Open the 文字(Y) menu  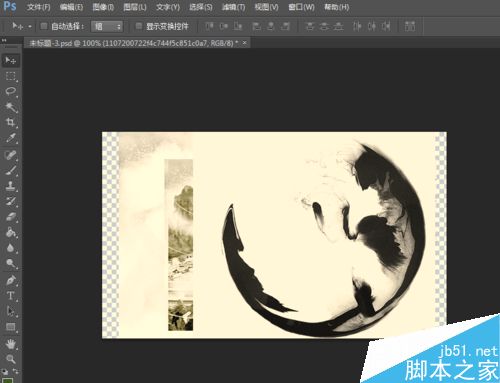point(168,7)
